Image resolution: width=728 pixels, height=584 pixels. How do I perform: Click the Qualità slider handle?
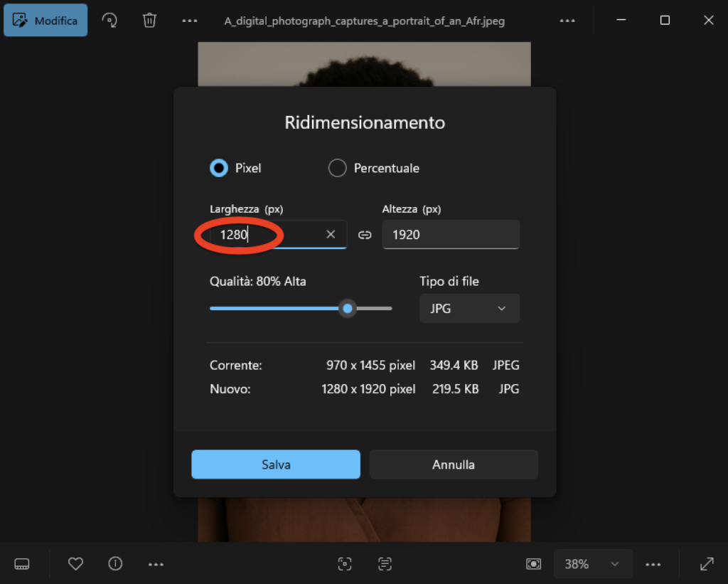click(x=348, y=308)
